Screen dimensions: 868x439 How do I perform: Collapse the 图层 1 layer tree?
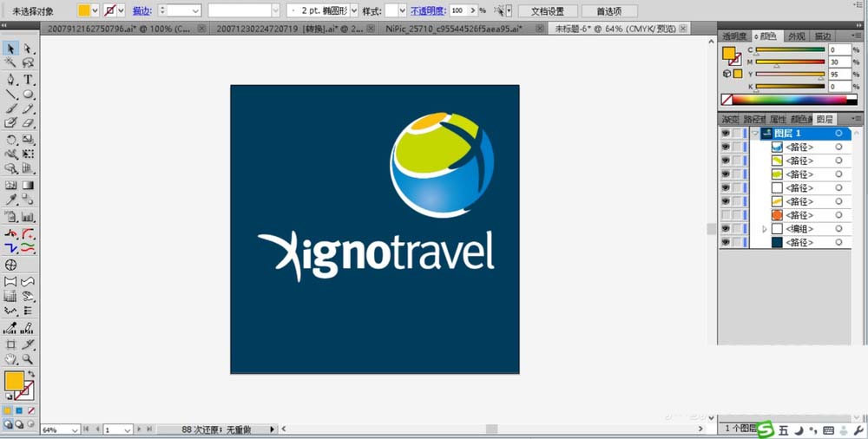[756, 134]
